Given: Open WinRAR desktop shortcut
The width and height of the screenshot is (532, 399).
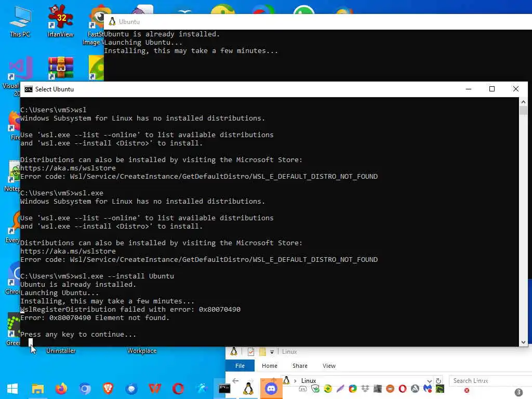Looking at the screenshot, I should coord(60,68).
